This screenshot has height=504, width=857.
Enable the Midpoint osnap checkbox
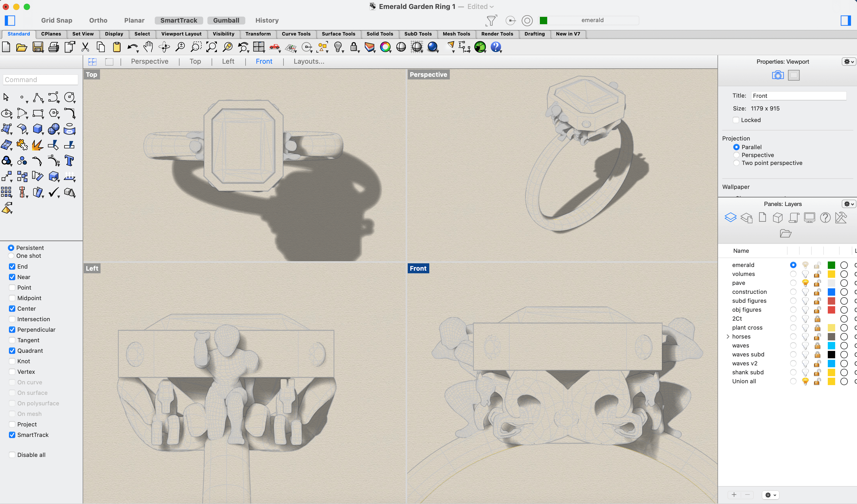(x=12, y=298)
